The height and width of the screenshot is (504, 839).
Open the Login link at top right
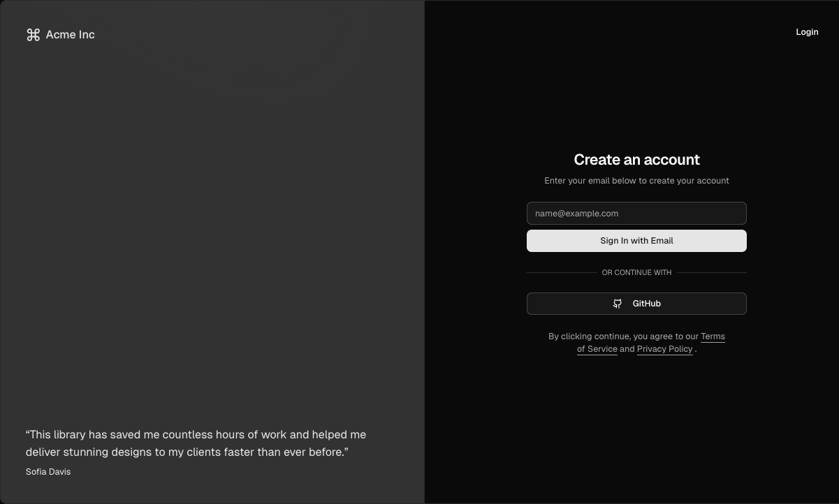[807, 31]
